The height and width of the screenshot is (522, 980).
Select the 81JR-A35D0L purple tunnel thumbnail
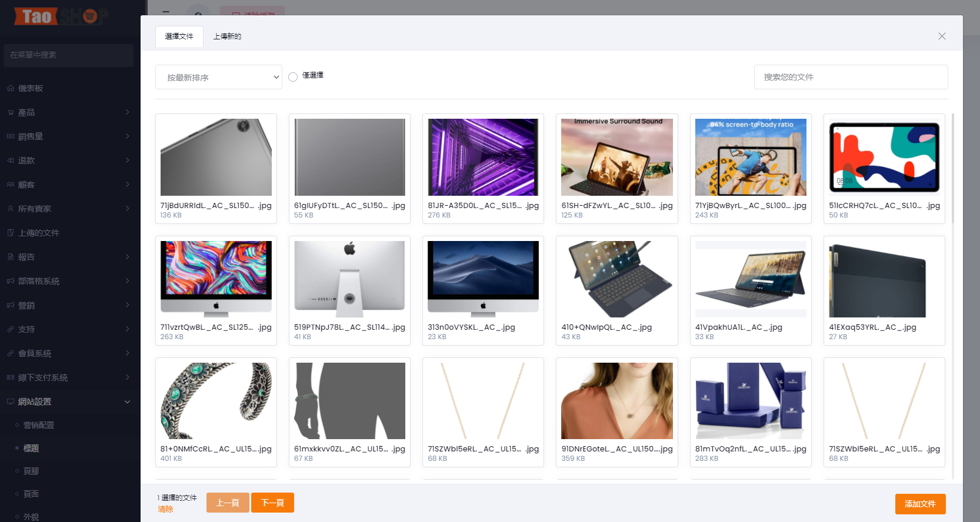click(x=483, y=157)
